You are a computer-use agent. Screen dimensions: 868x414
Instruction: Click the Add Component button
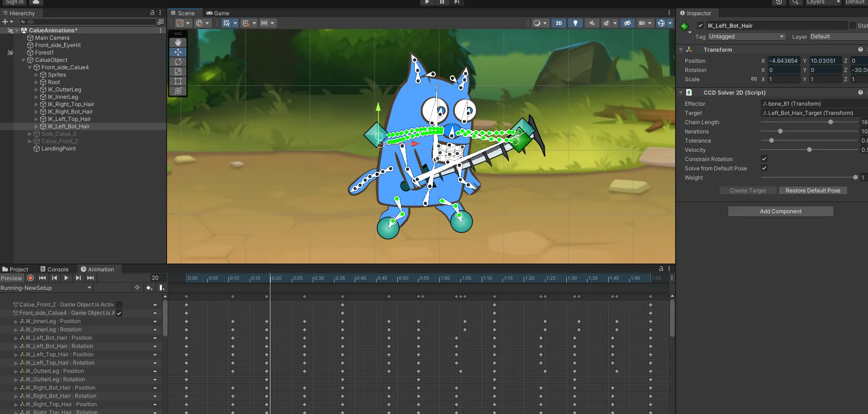pyautogui.click(x=780, y=211)
